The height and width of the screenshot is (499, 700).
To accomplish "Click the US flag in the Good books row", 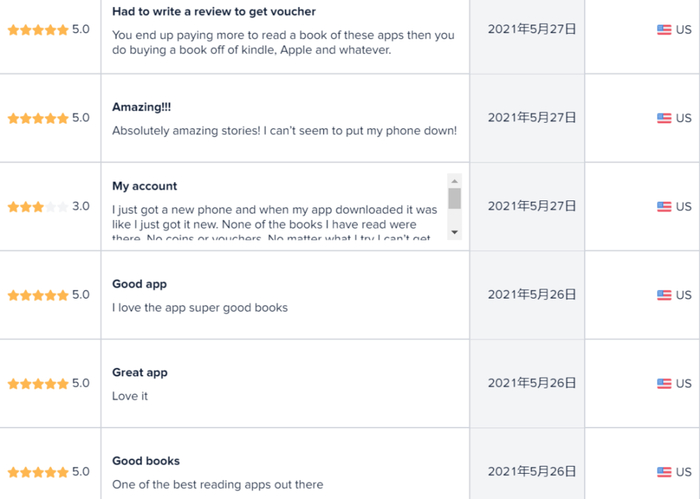I will [x=664, y=472].
